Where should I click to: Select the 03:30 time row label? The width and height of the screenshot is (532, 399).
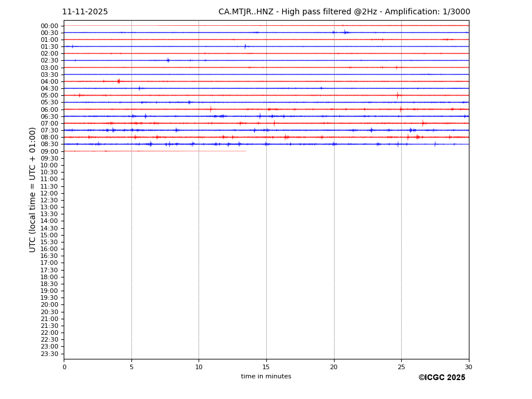click(49, 75)
